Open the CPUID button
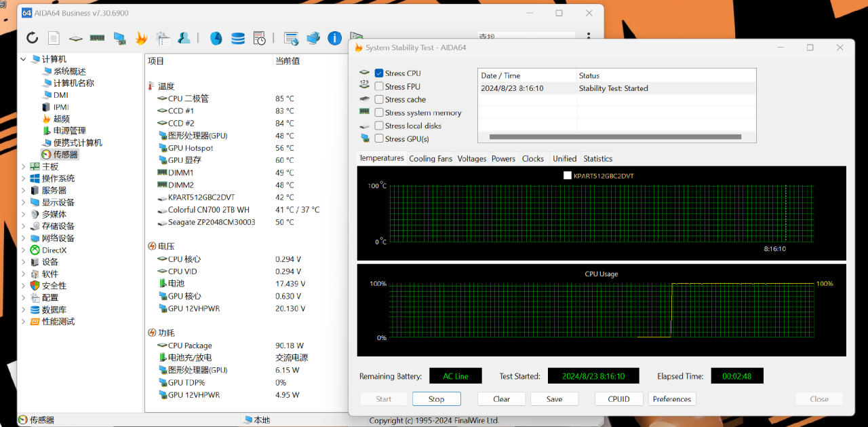 point(619,399)
